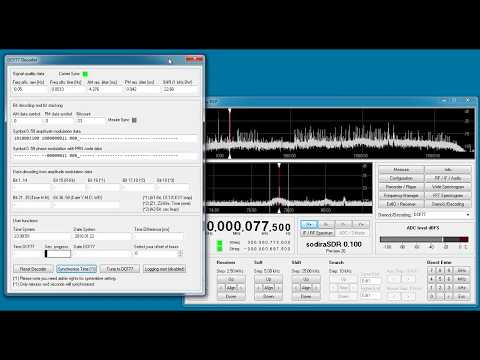The height and width of the screenshot is (360, 480).
Task: Click the Receiver column Up button
Action: click(231, 279)
